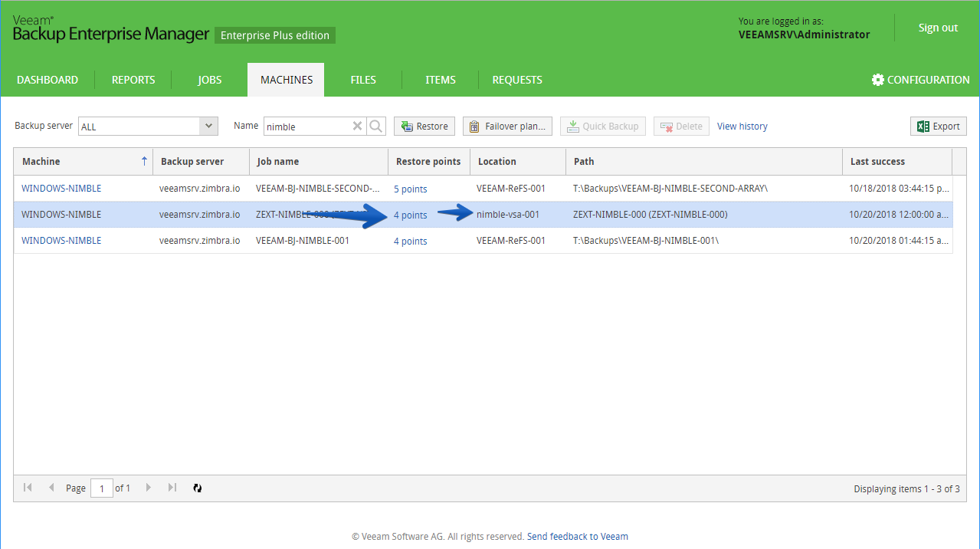Screen dimensions: 980x549
Task: Open the Jobs tab
Action: tap(209, 80)
